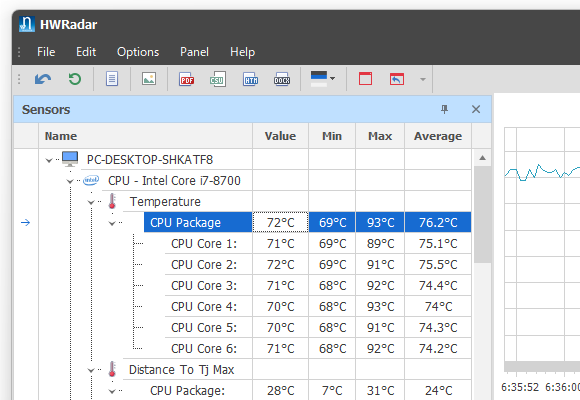Export report as DOCX
The width and height of the screenshot is (580, 400).
282,79
